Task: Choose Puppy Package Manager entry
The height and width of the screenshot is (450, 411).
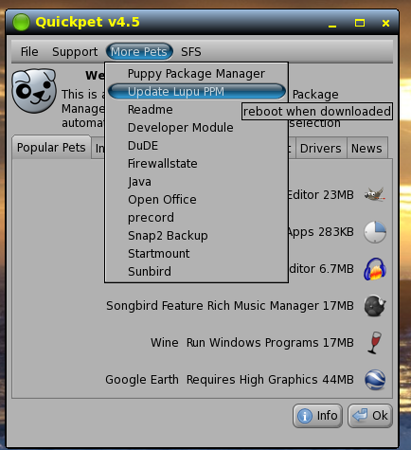Action: pyautogui.click(x=197, y=74)
